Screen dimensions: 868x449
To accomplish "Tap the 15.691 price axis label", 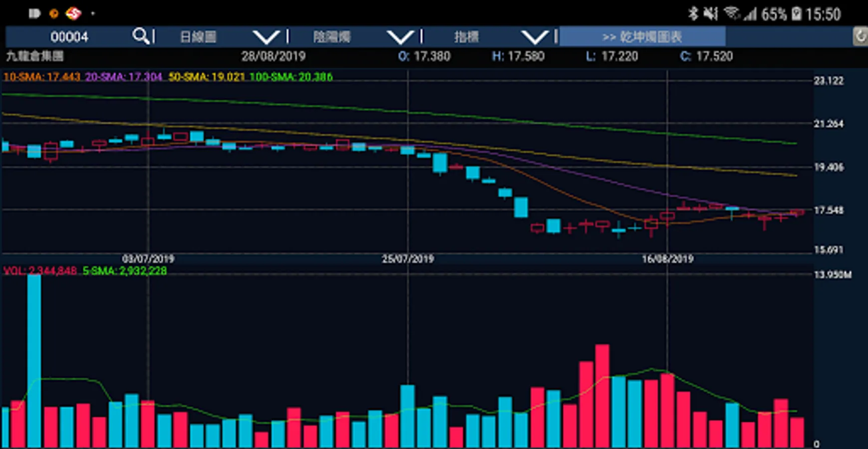I will point(829,249).
